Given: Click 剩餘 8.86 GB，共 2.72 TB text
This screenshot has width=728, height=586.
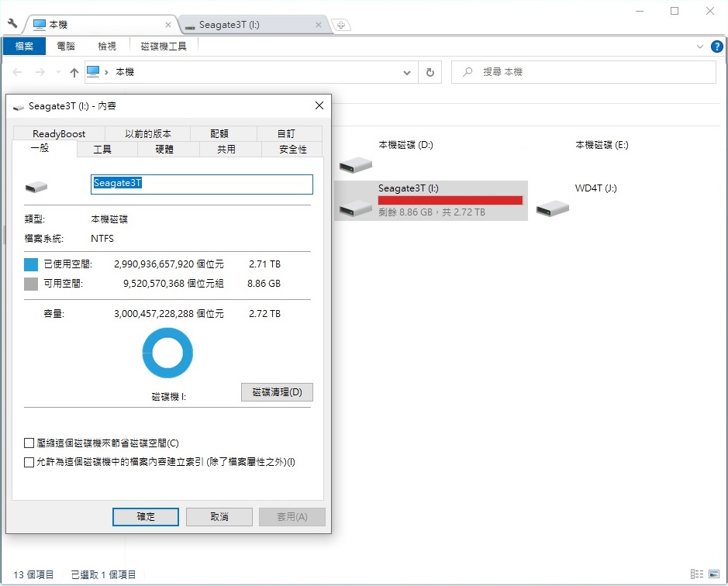Looking at the screenshot, I should tap(432, 212).
